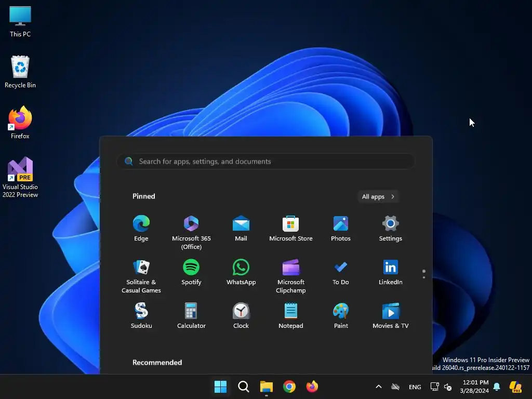
Task: Open Settings from Start menu
Action: click(391, 228)
